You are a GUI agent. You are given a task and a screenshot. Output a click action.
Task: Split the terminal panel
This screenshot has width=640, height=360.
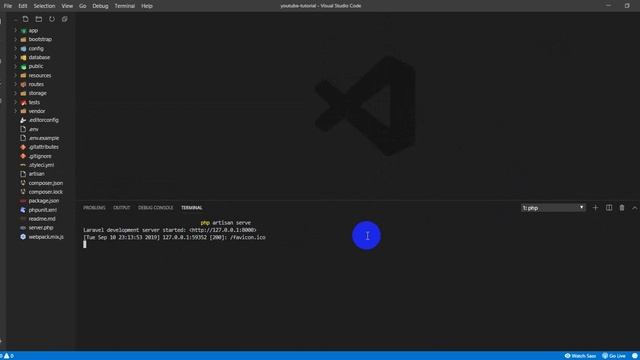[609, 208]
